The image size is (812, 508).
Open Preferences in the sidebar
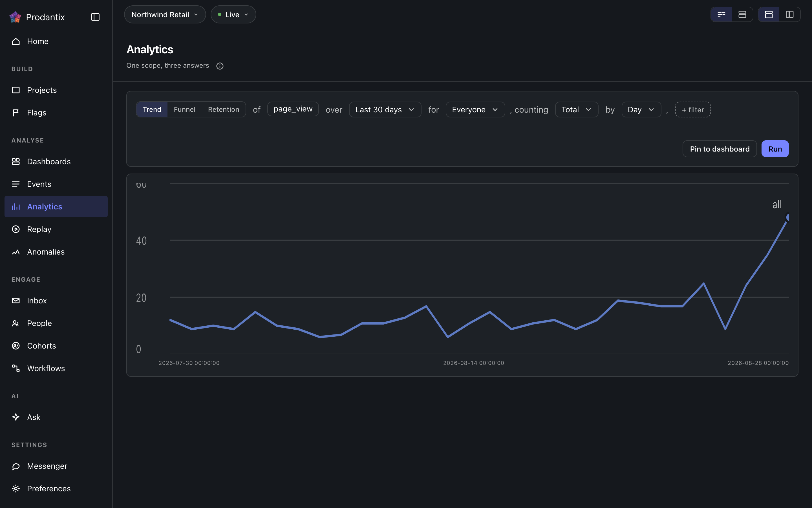(56, 489)
